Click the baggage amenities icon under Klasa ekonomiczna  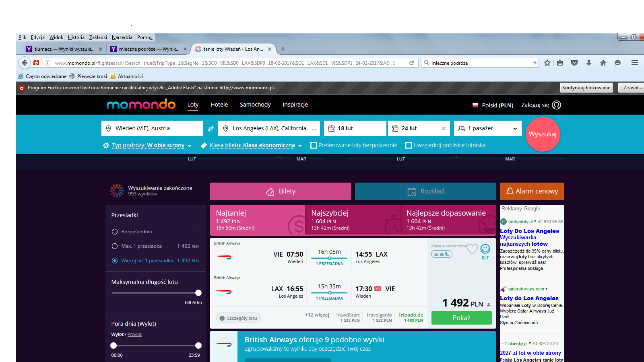pyautogui.click(x=442, y=254)
